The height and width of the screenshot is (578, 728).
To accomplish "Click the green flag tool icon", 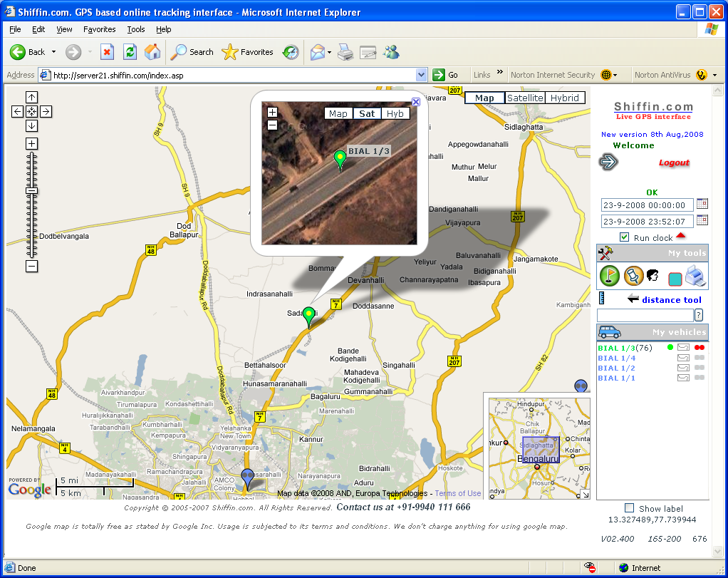I will pos(610,276).
